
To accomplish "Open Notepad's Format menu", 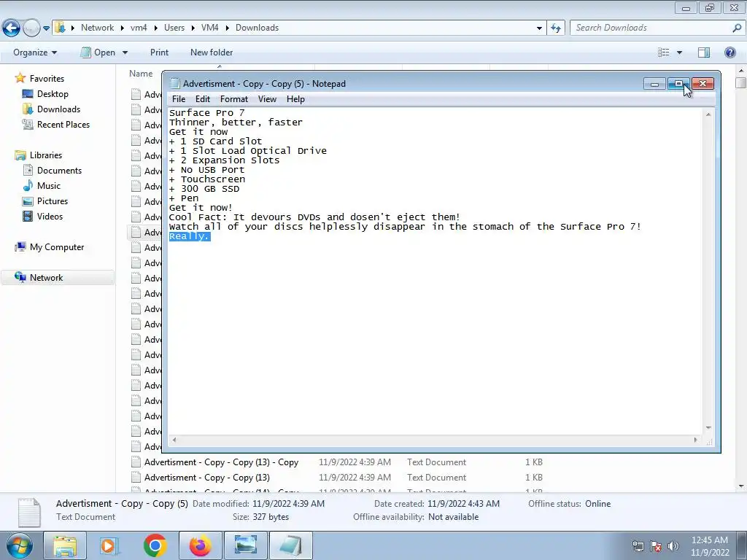I will coord(234,99).
